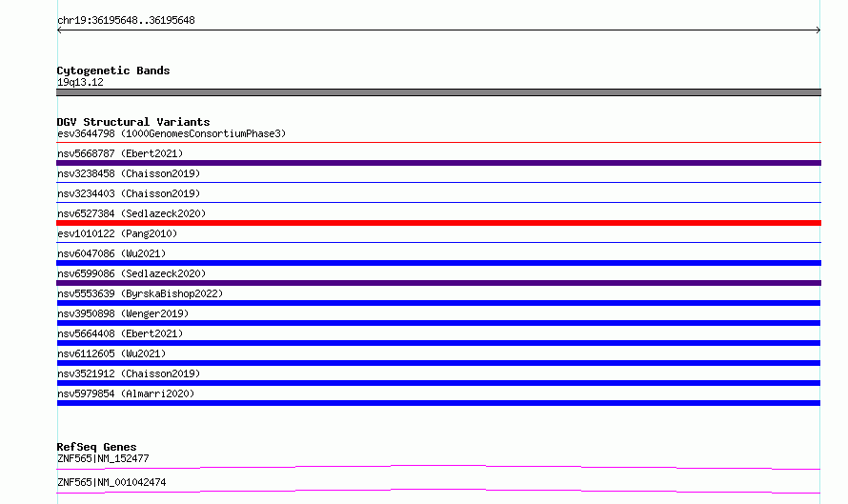Open variant nsv5979854 (Almarri2020)
Viewport: 848px width, 504px height.
coord(126,393)
